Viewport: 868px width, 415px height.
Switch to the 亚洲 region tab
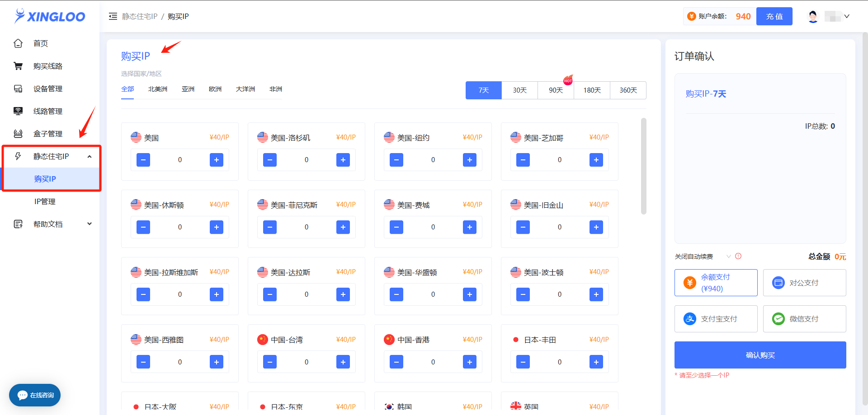pyautogui.click(x=188, y=89)
